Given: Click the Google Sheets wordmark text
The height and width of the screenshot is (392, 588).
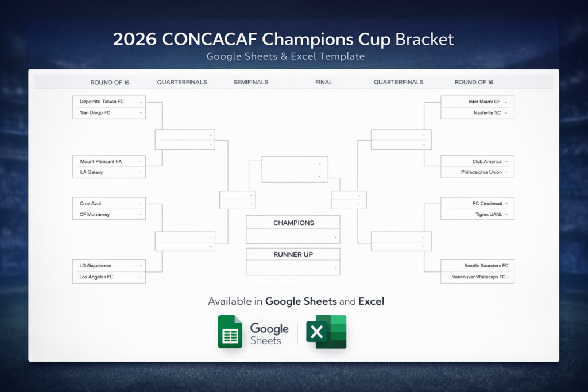Looking at the screenshot, I should point(269,333).
